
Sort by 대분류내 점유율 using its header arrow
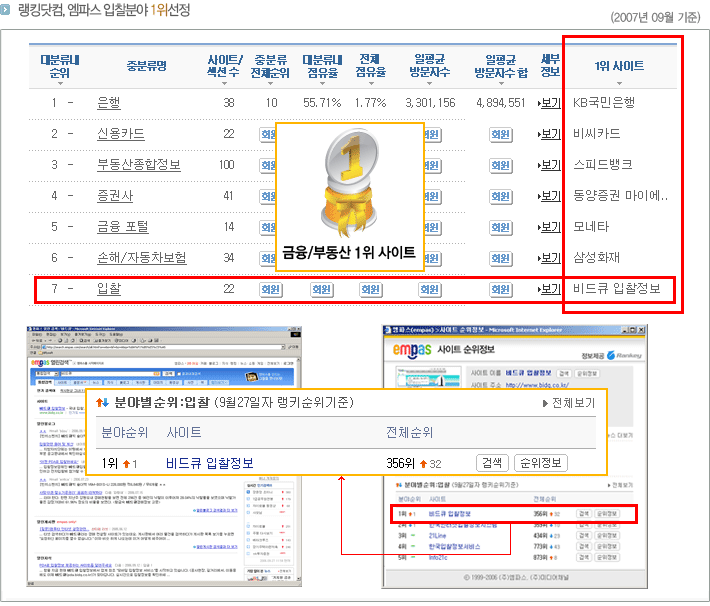point(322,83)
